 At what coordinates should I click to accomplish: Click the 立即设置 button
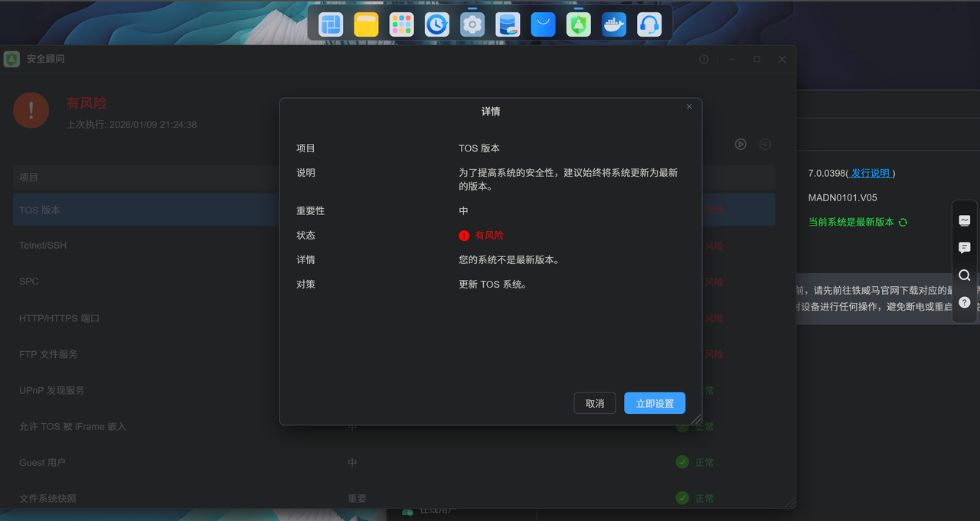click(x=655, y=403)
